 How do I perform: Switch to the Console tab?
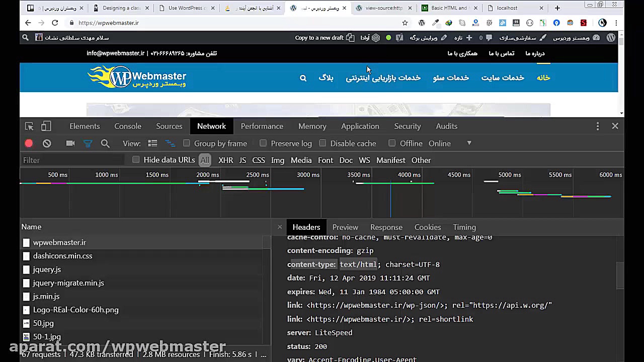(128, 126)
